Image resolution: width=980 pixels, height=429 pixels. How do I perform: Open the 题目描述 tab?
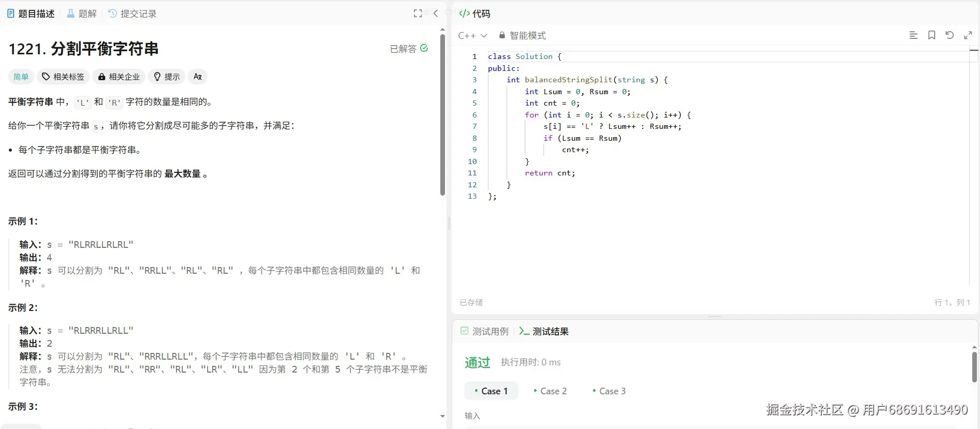coord(31,13)
